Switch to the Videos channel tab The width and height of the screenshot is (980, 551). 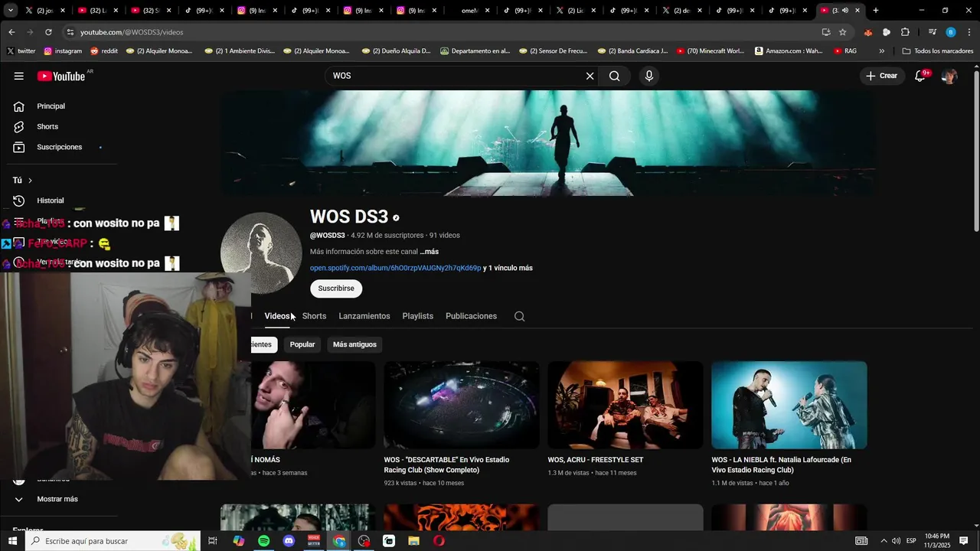pos(277,316)
